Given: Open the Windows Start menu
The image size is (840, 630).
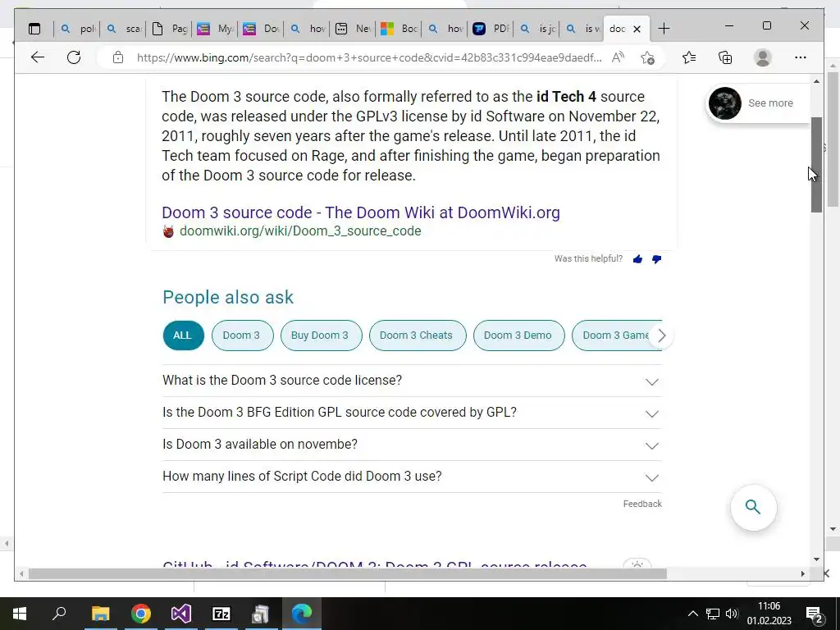Looking at the screenshot, I should coord(20,614).
